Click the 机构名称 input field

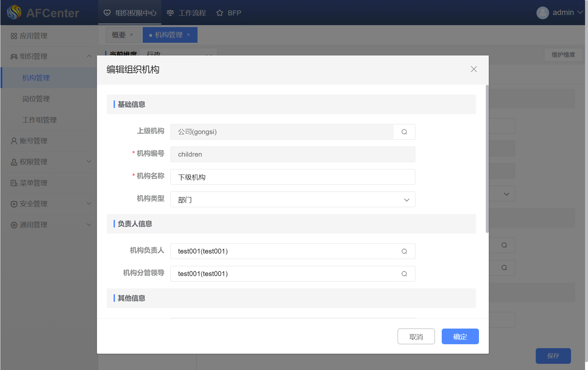[x=293, y=177]
